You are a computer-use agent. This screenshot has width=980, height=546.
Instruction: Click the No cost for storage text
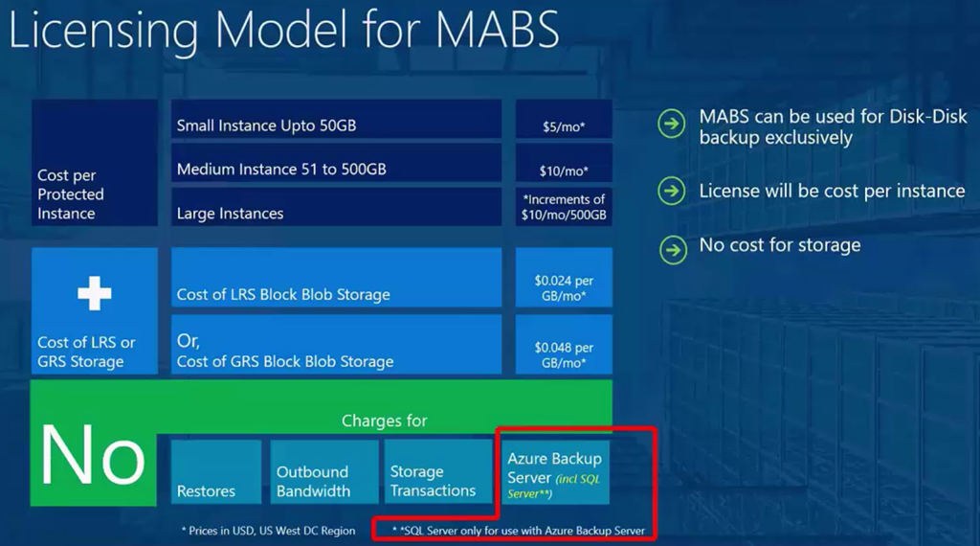click(779, 245)
